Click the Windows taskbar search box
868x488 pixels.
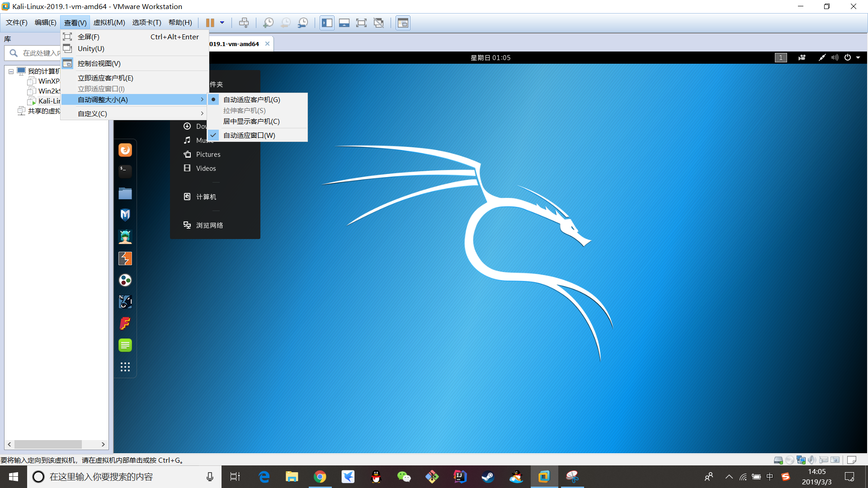pyautogui.click(x=124, y=477)
